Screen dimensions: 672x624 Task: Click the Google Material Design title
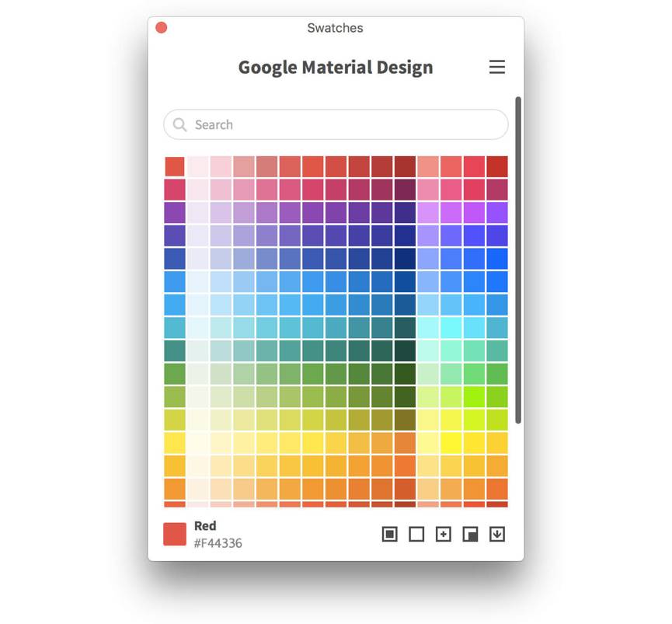click(x=336, y=68)
